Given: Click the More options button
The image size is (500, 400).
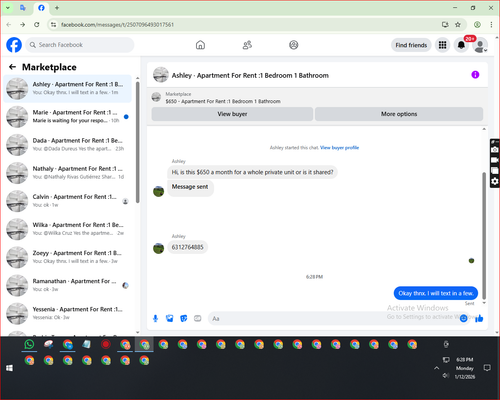Looking at the screenshot, I should point(399,114).
